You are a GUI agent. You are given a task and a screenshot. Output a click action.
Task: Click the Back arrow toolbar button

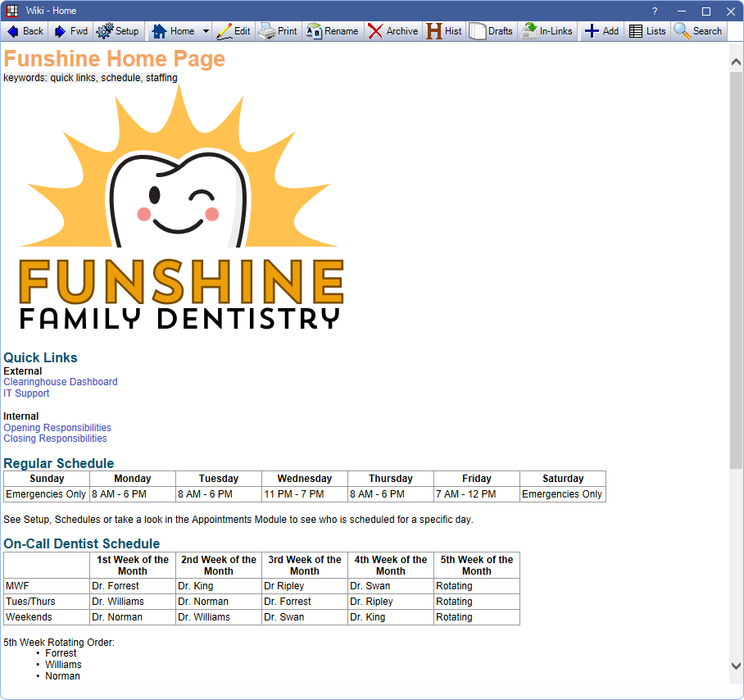point(25,31)
